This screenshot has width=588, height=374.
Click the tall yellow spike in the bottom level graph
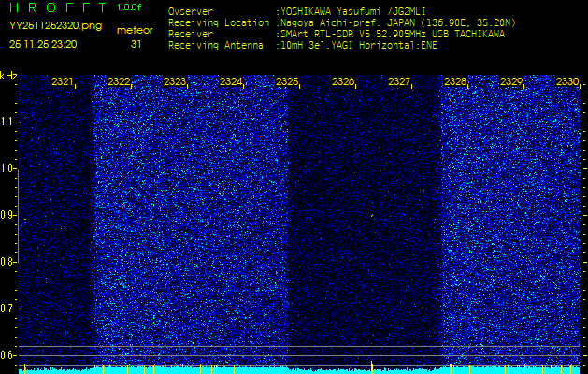(x=372, y=367)
